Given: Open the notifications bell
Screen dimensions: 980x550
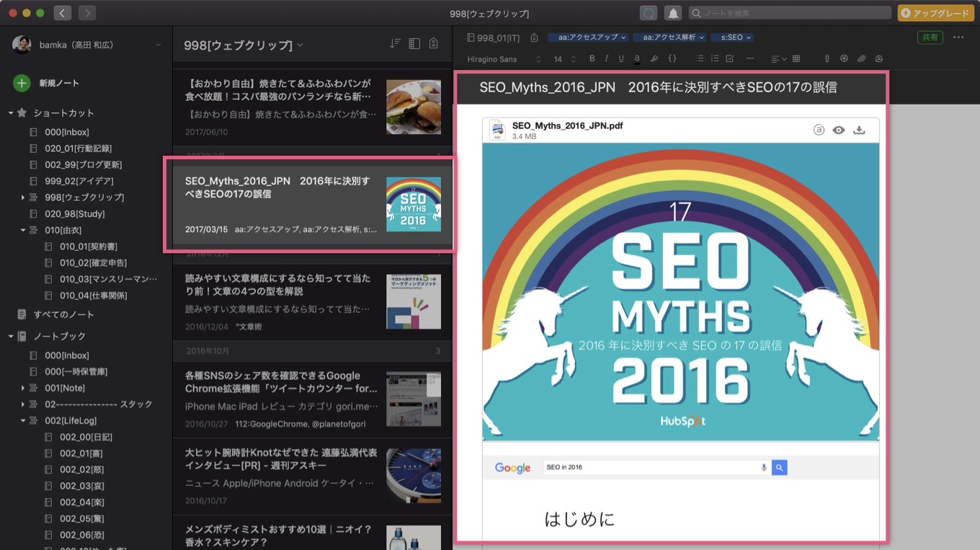Looking at the screenshot, I should [x=673, y=13].
